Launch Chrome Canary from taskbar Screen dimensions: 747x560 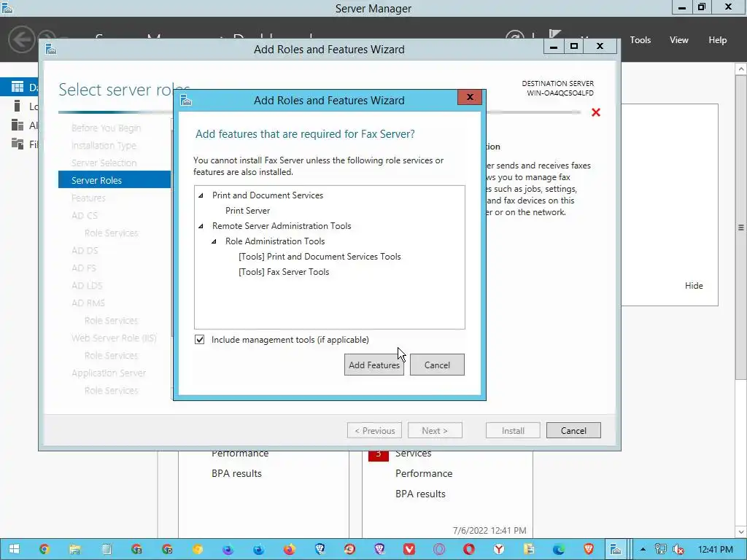pos(197,549)
